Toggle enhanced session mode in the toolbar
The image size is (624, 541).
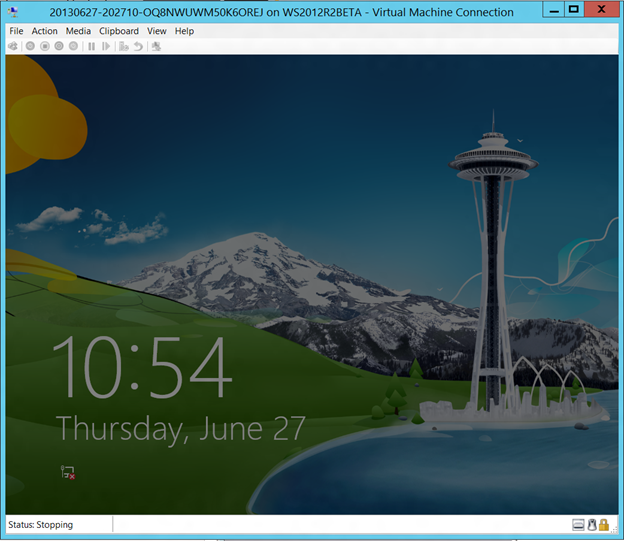point(156,46)
